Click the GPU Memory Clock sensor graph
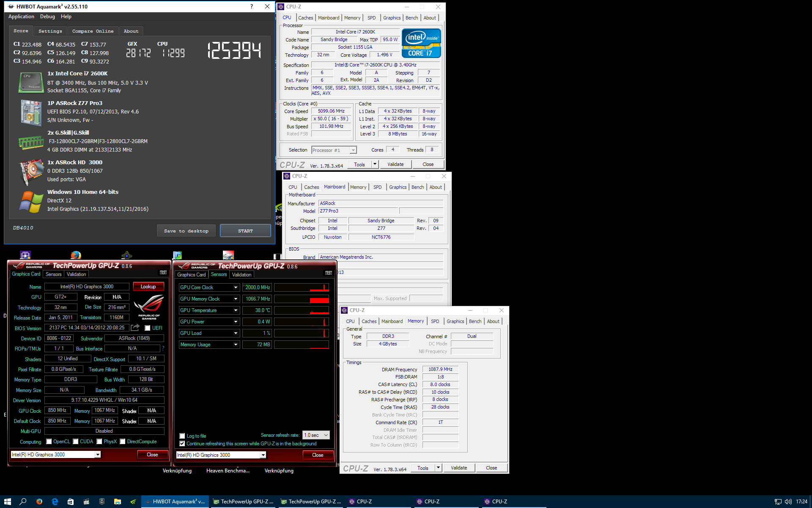812x508 pixels. [302, 299]
